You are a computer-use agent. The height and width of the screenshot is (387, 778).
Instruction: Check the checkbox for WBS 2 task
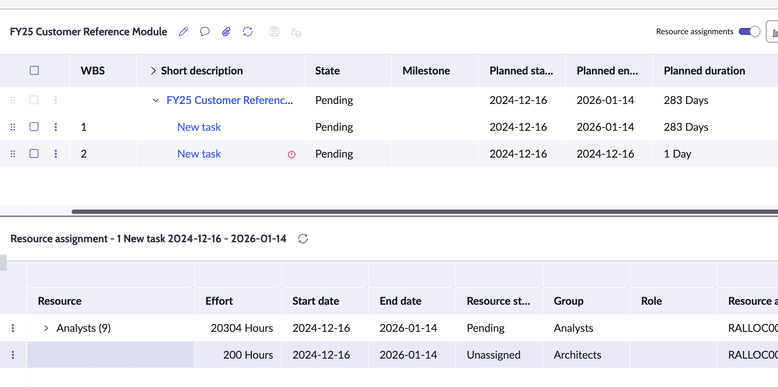[34, 154]
